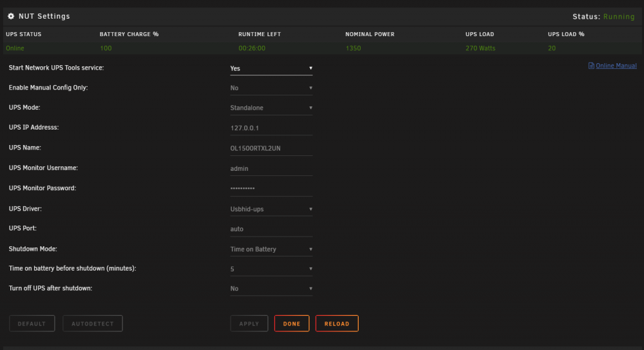Click the battery charge value 100
Screen dimensions: 644x350
pyautogui.click(x=106, y=48)
